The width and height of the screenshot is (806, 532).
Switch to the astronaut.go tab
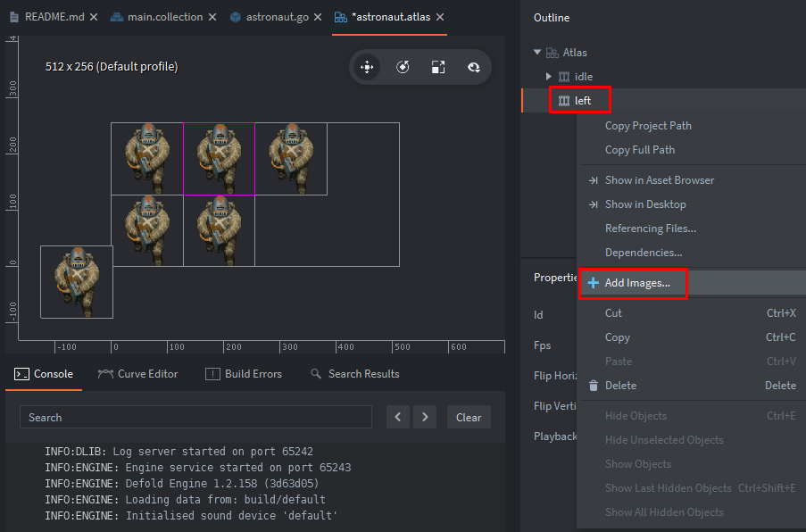pos(277,17)
